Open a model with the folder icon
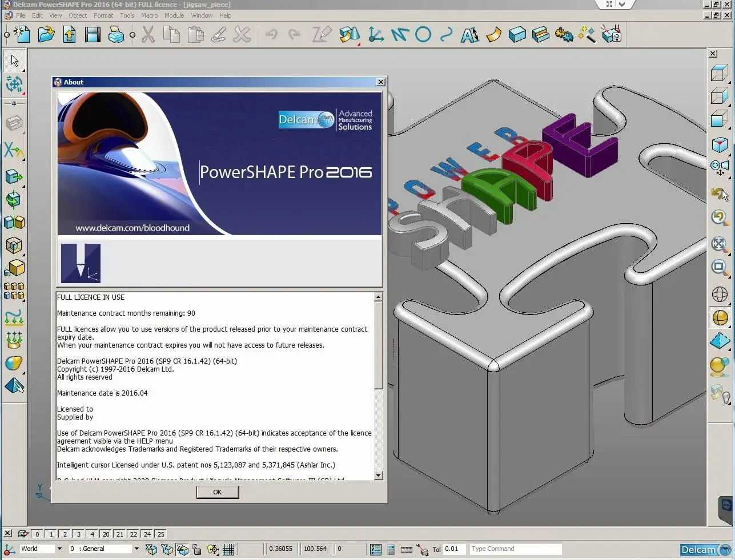This screenshot has width=735, height=560. tap(46, 35)
